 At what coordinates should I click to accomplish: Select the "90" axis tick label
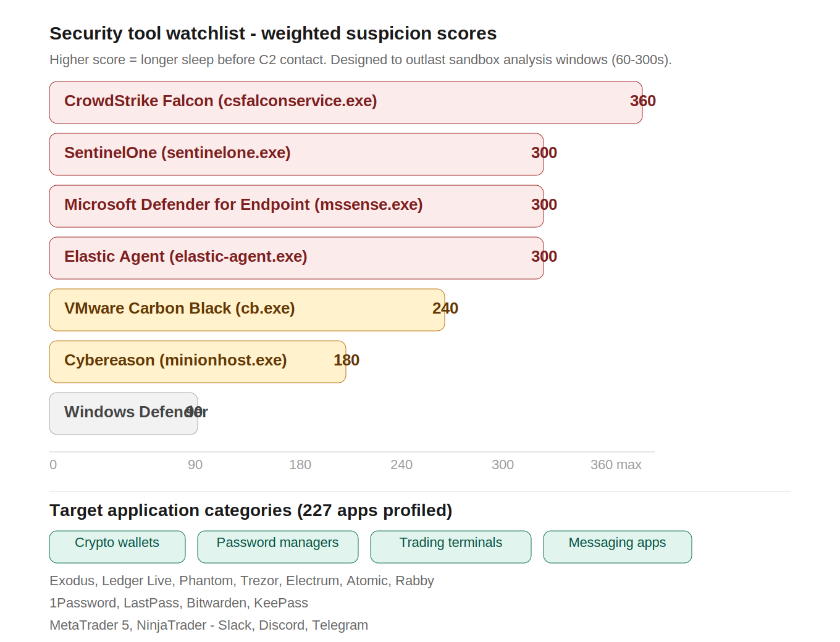click(x=195, y=465)
